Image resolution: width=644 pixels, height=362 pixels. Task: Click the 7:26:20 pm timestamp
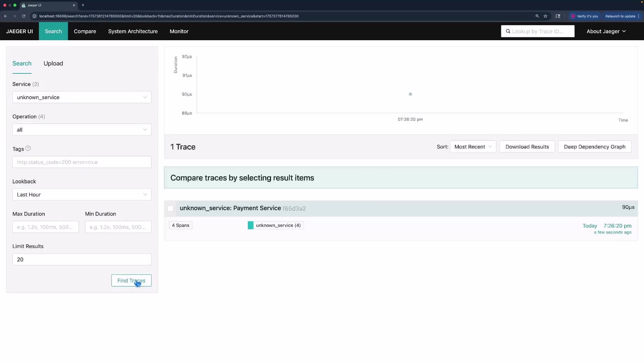point(618,226)
